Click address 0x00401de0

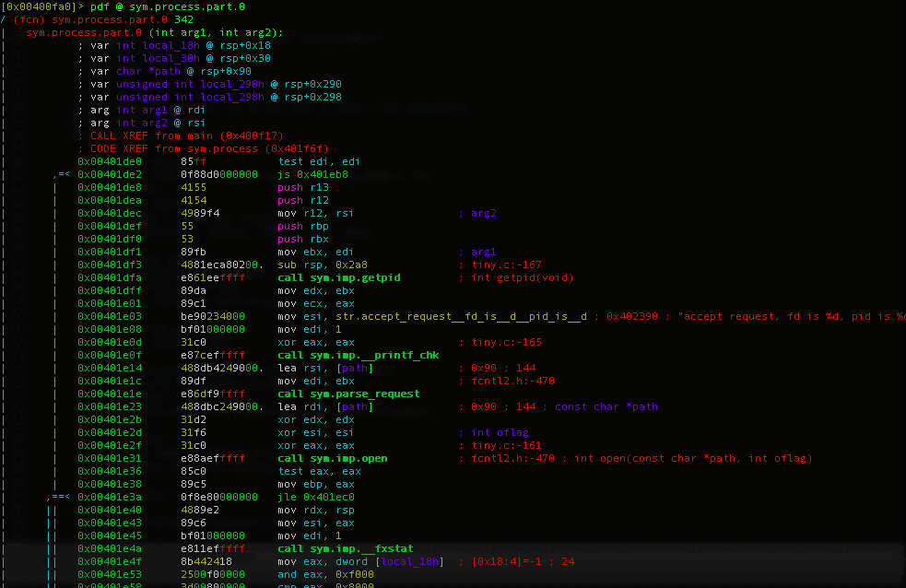[109, 161]
